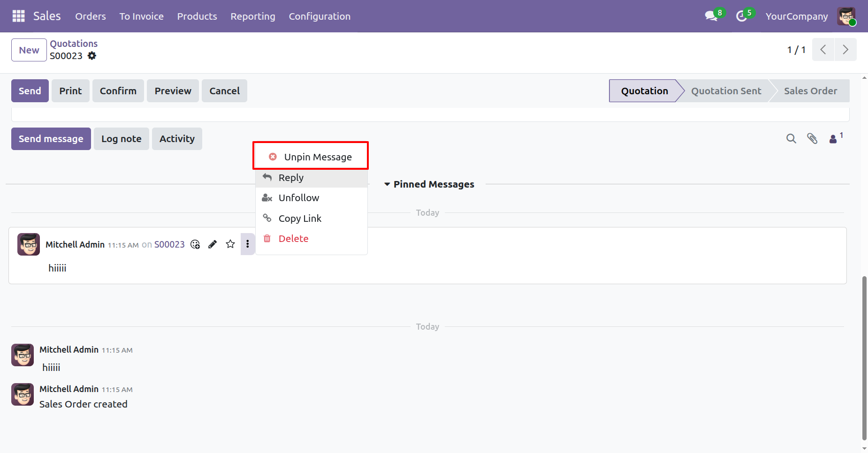This screenshot has height=453, width=868.
Task: Choose Unfollow in the message menu
Action: point(298,198)
